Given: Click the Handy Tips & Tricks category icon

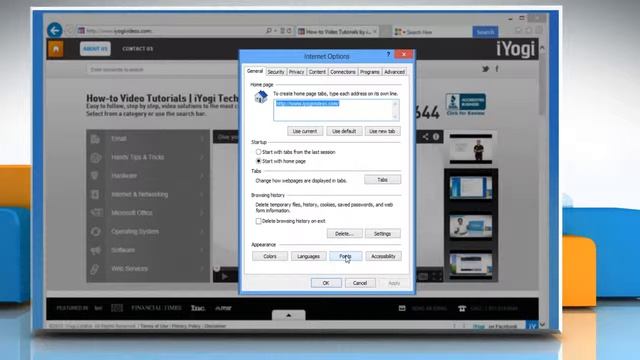Looking at the screenshot, I should coord(95,157).
